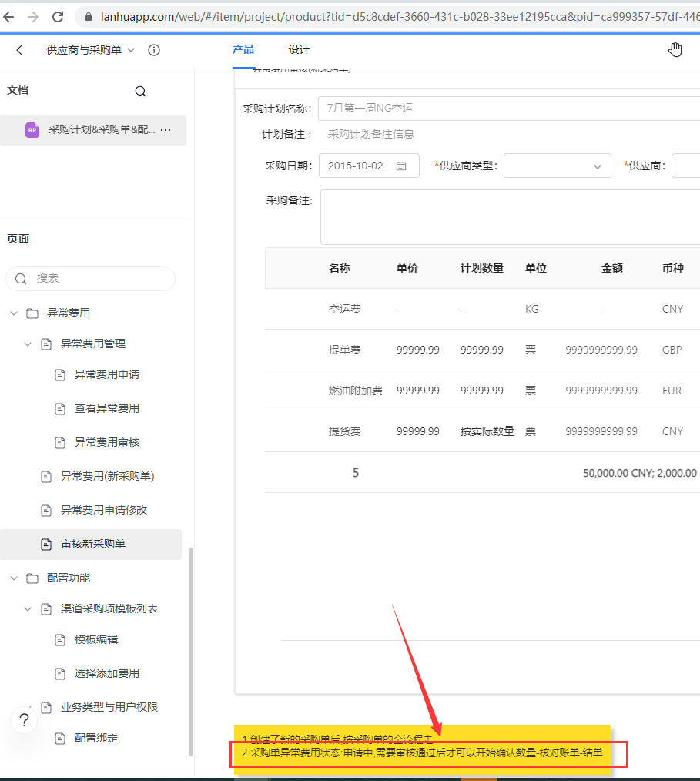Reload the page with the refresh icon
Image resolution: width=700 pixels, height=781 pixels.
tap(58, 16)
